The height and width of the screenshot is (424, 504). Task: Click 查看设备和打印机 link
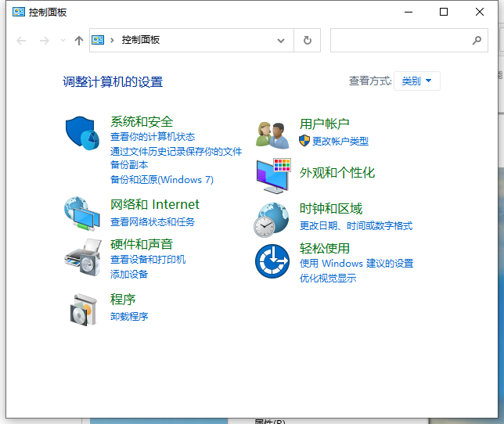[148, 260]
